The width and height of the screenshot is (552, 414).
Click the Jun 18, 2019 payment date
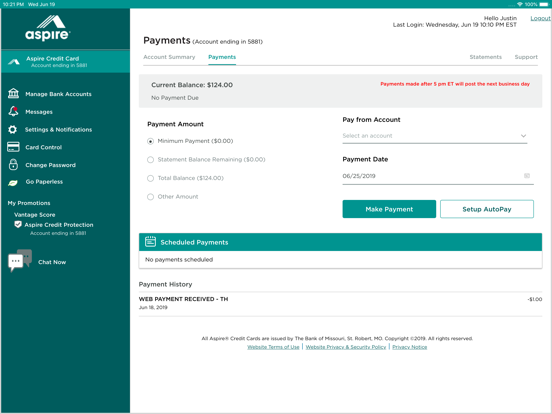pyautogui.click(x=153, y=307)
